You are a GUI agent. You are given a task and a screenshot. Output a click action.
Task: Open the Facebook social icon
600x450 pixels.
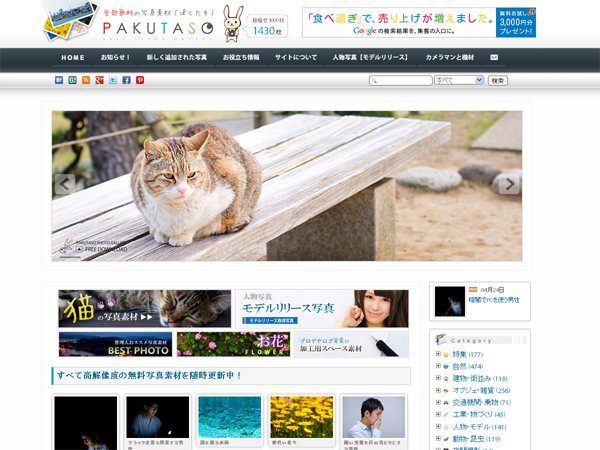tap(126, 80)
